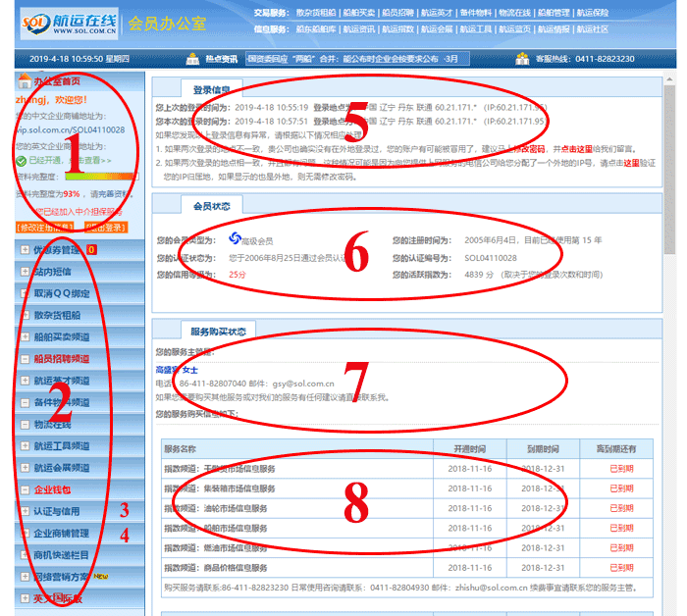Viewport: 687px width, 616px height.
Task: Click the scrolling hot news headline box
Action: point(357,59)
